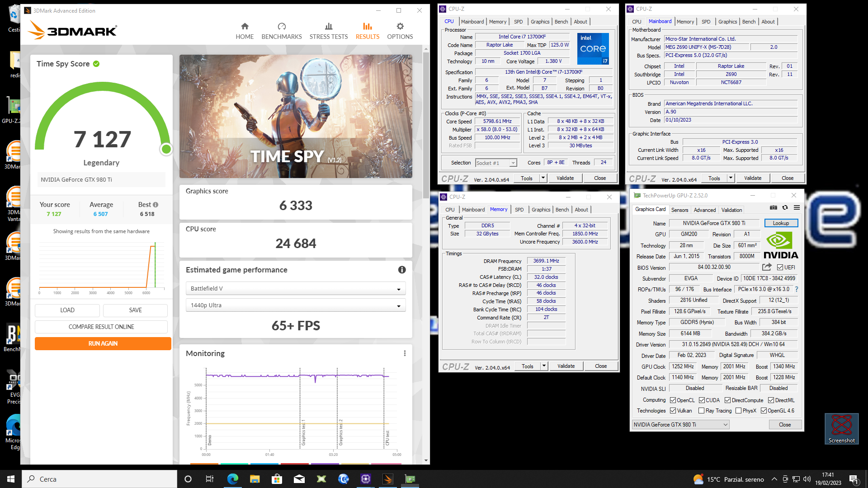This screenshot has height=488, width=868.
Task: Toggle OpenCL checkbox in GPU-Z
Action: click(x=673, y=400)
